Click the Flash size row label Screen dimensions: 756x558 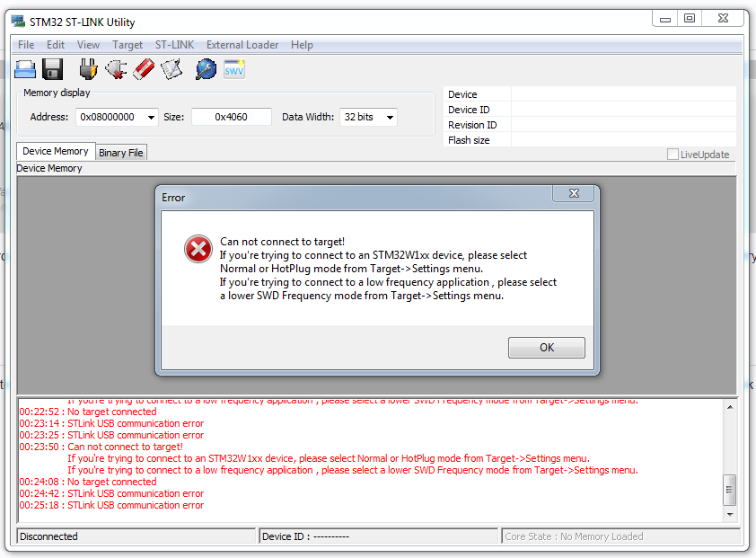click(x=469, y=140)
